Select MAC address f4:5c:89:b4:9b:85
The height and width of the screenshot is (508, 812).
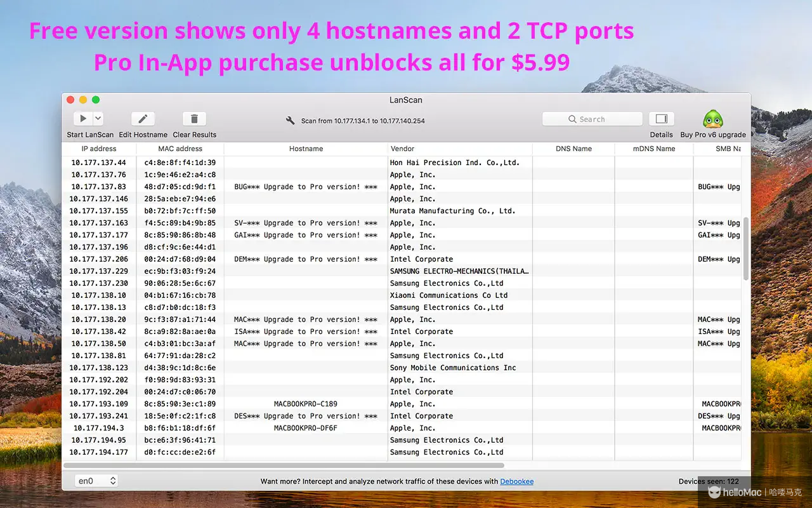click(180, 223)
